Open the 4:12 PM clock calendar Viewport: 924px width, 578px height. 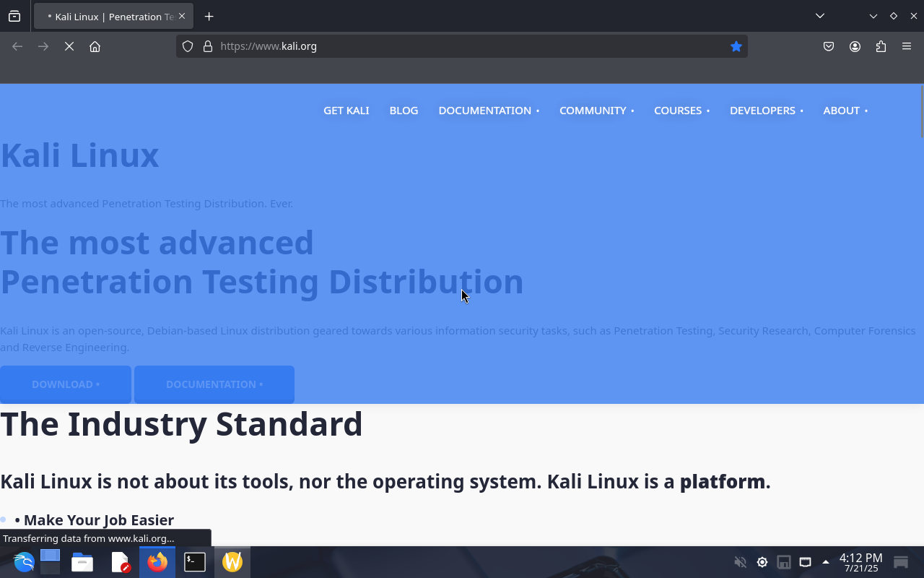click(860, 562)
